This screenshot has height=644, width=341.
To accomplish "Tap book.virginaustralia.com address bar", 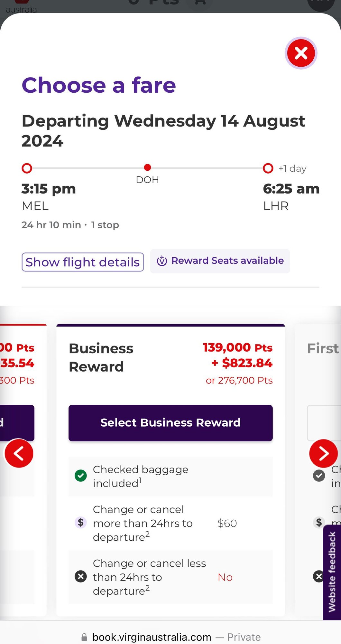I will (152, 637).
